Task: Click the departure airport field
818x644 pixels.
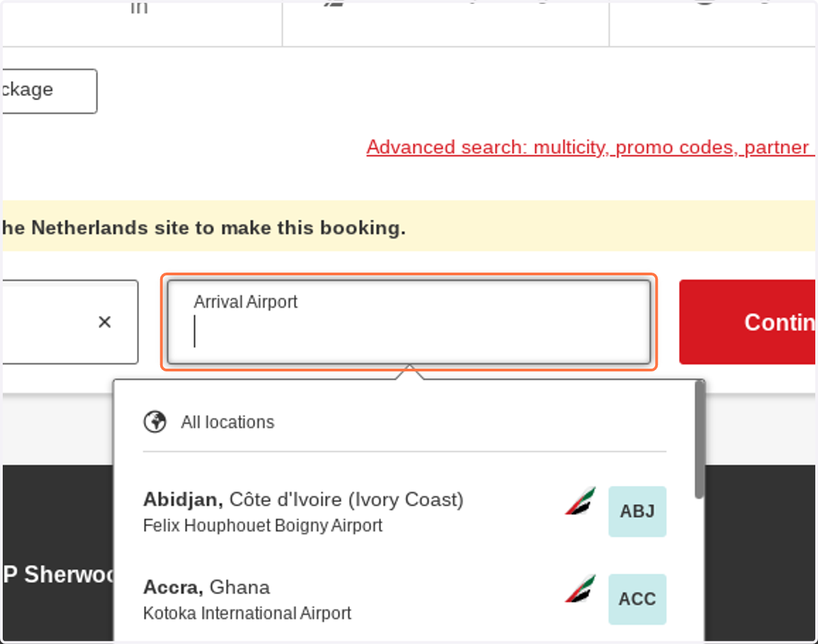Action: [70, 322]
